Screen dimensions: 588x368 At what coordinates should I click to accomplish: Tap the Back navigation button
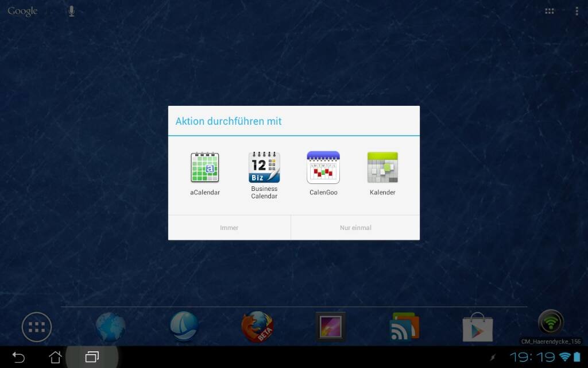click(18, 357)
